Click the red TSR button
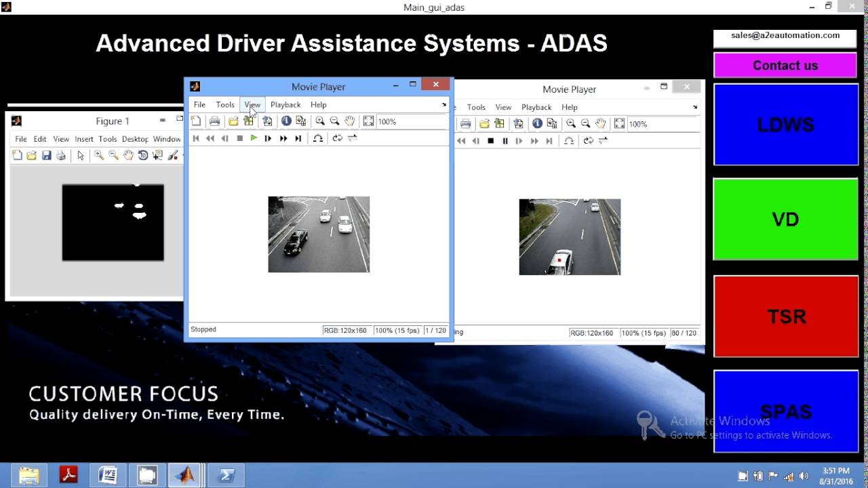Image resolution: width=868 pixels, height=488 pixels. [x=785, y=316]
